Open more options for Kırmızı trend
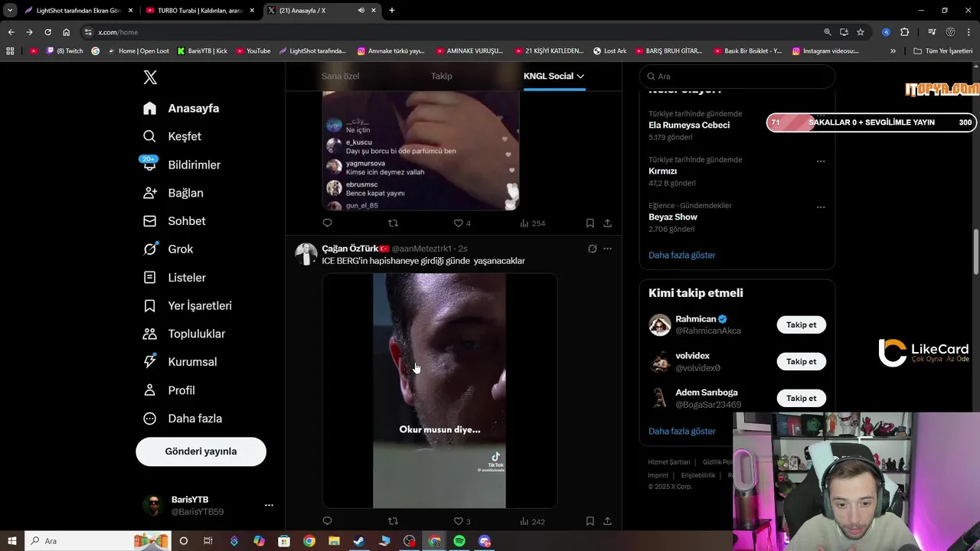 (821, 161)
